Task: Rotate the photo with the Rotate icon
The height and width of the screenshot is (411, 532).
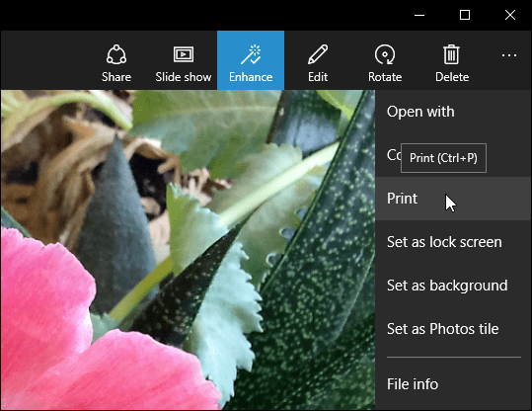Action: [x=385, y=61]
